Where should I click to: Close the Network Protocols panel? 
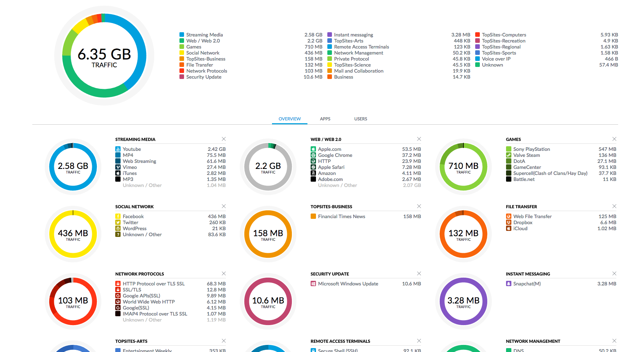point(224,273)
